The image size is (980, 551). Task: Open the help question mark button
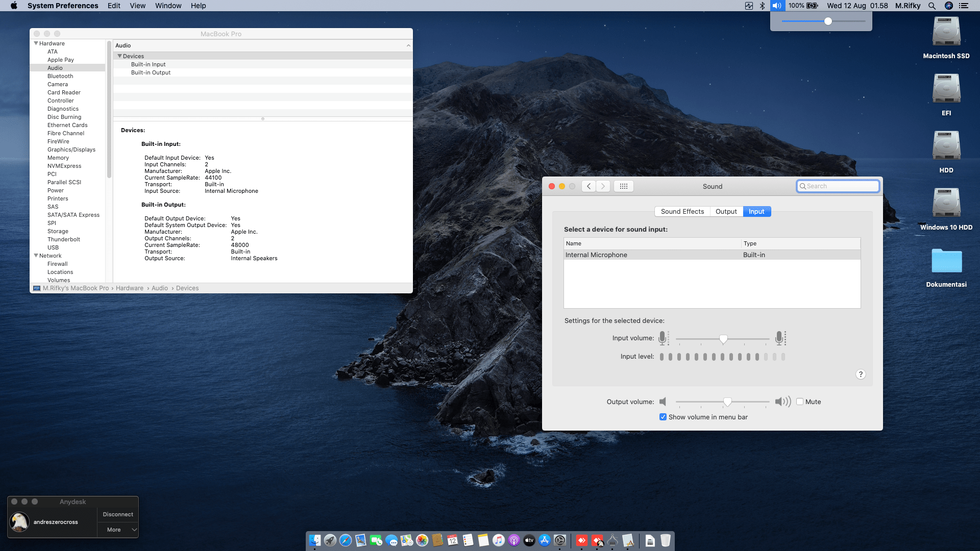pyautogui.click(x=861, y=374)
